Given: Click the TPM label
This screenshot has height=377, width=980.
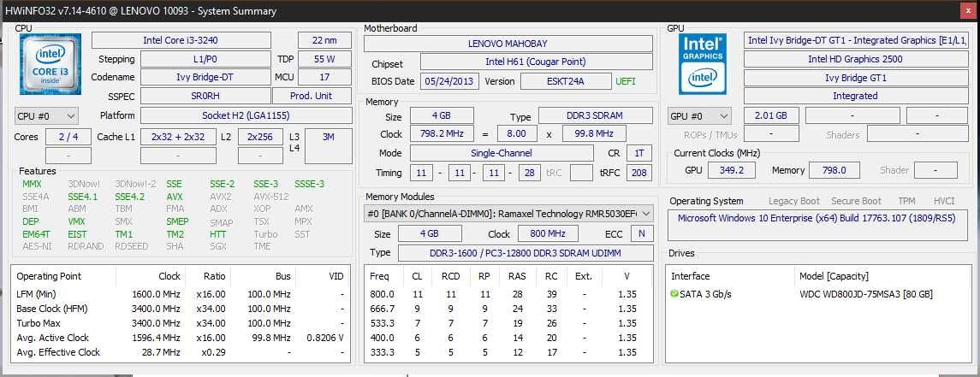Looking at the screenshot, I should [x=907, y=201].
